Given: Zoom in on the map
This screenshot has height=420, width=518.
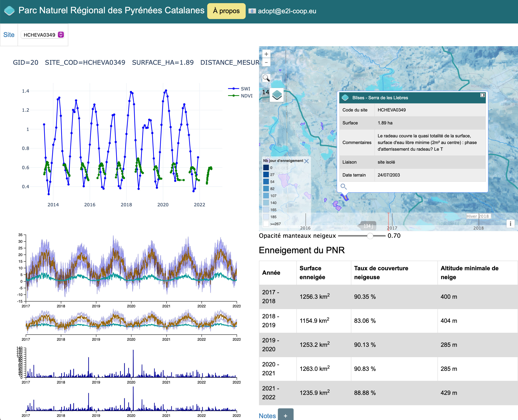Looking at the screenshot, I should click(x=266, y=54).
